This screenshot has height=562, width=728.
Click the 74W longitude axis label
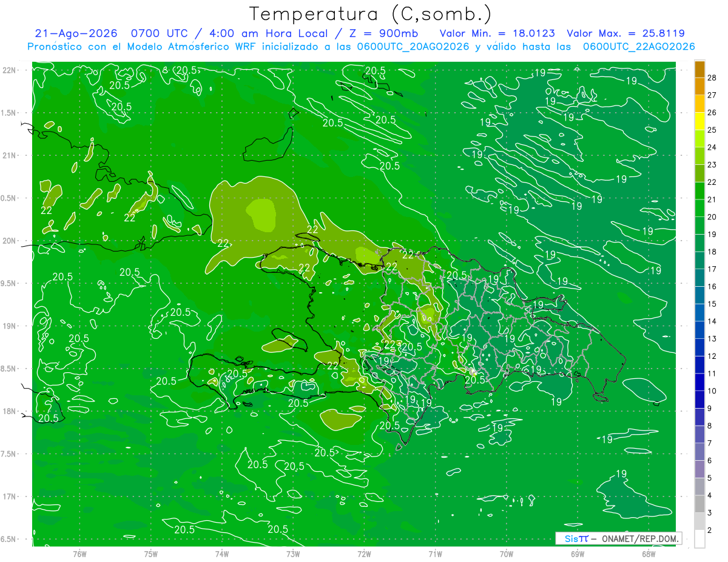tap(222, 554)
